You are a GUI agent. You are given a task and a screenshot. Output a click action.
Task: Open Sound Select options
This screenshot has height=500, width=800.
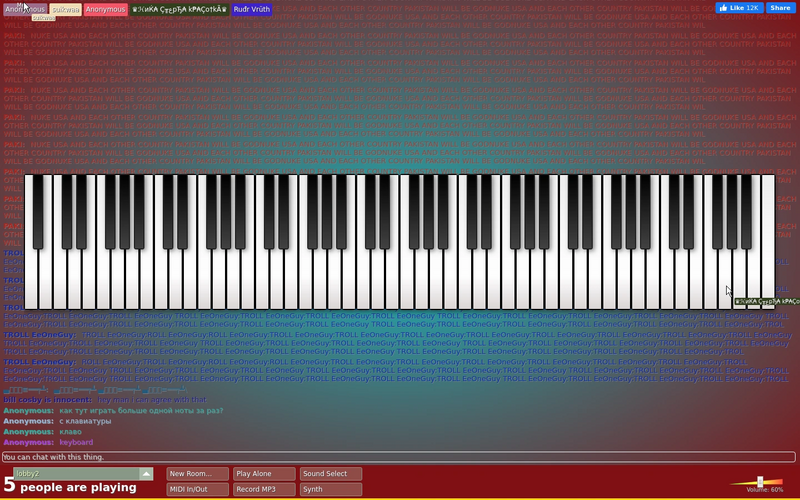tap(331, 474)
